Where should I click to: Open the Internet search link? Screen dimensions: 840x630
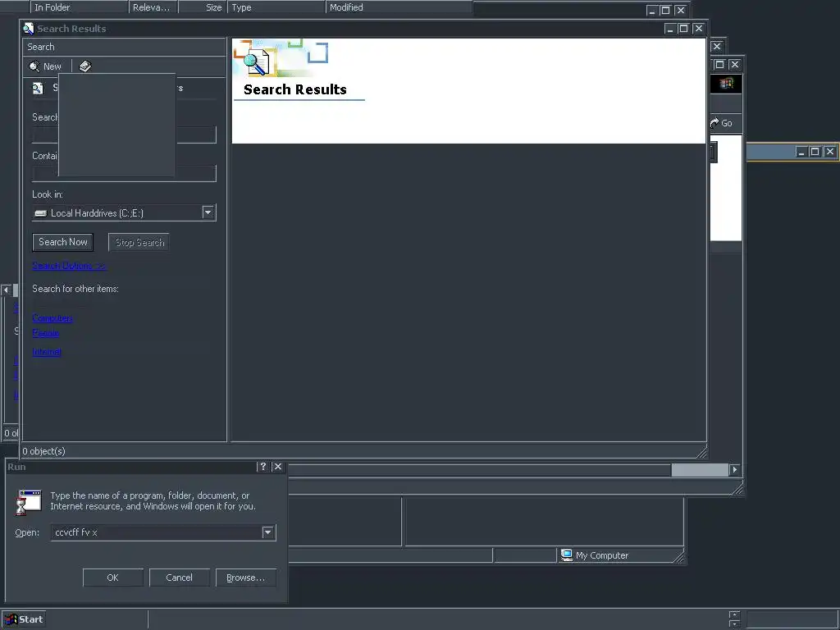(47, 352)
